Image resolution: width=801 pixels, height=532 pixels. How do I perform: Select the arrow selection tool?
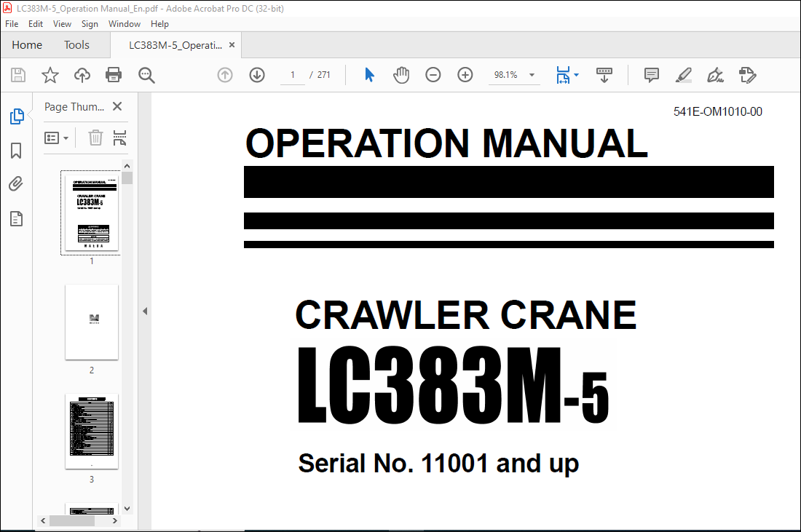[x=369, y=75]
